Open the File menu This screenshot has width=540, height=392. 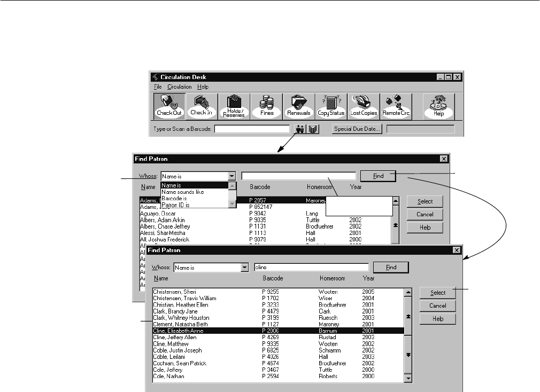pos(158,87)
